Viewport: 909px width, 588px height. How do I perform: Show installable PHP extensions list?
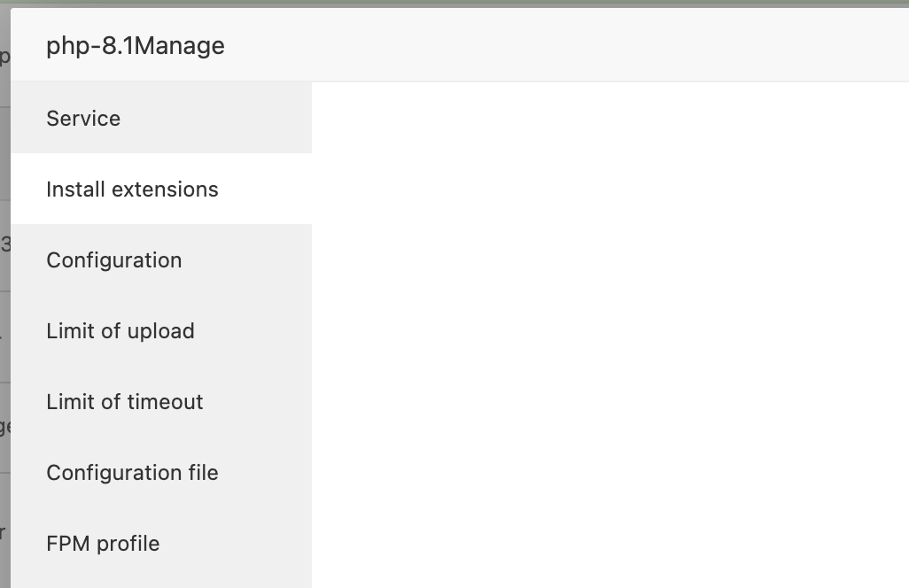coord(132,190)
